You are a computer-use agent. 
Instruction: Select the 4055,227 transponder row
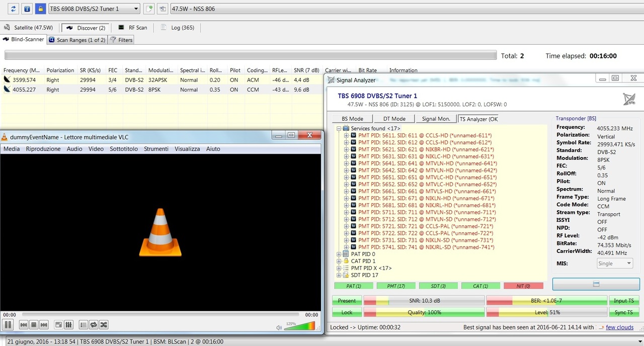click(162, 90)
